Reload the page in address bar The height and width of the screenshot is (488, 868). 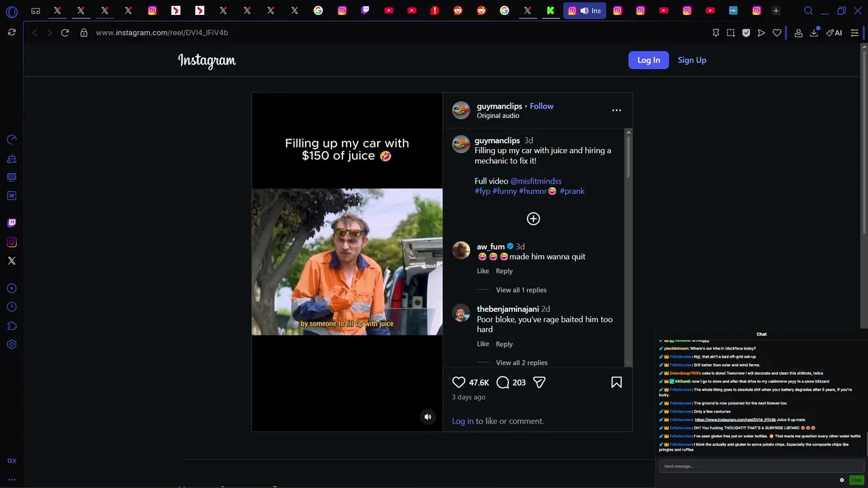point(65,33)
